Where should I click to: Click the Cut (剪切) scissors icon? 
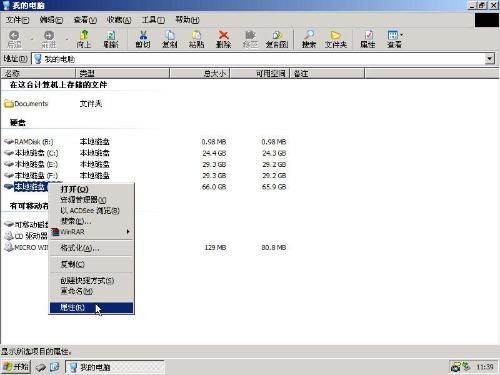(143, 39)
